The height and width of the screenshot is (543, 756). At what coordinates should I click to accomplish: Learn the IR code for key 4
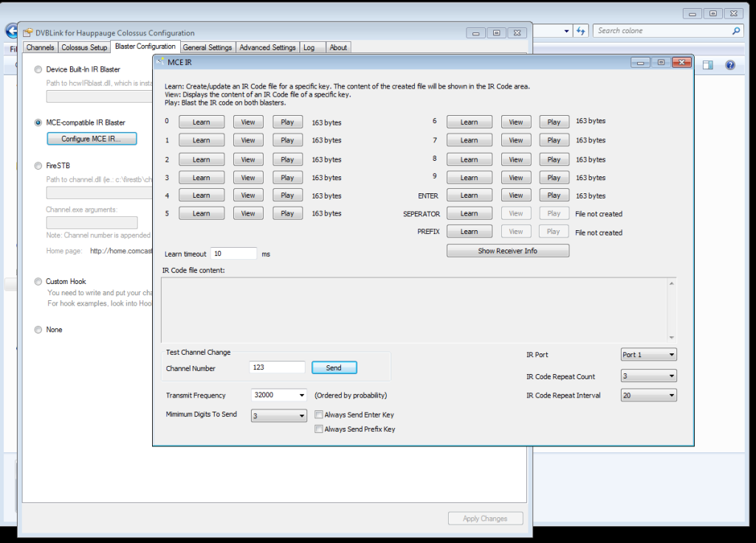[202, 195]
